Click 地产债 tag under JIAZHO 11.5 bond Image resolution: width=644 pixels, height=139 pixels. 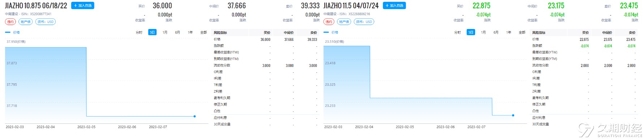pos(344,22)
